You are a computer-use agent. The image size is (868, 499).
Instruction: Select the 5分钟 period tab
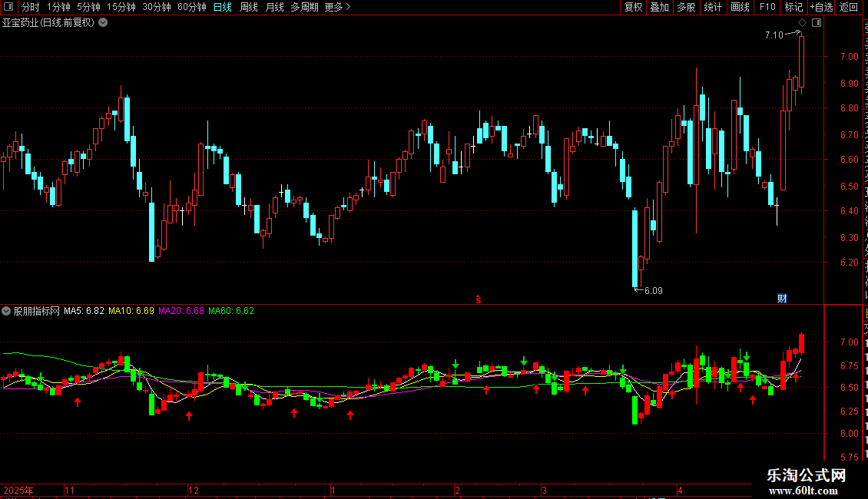pyautogui.click(x=88, y=7)
